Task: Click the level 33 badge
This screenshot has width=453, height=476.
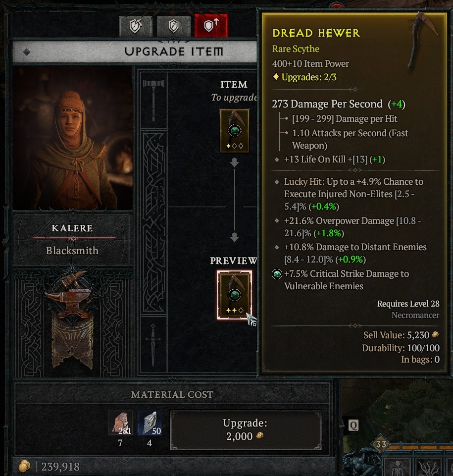Action: click(381, 444)
